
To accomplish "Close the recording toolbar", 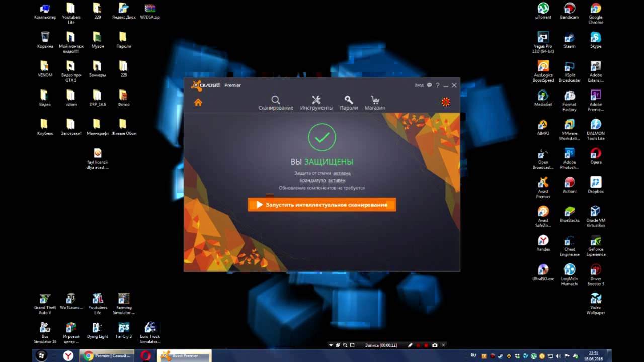I will coord(443,345).
